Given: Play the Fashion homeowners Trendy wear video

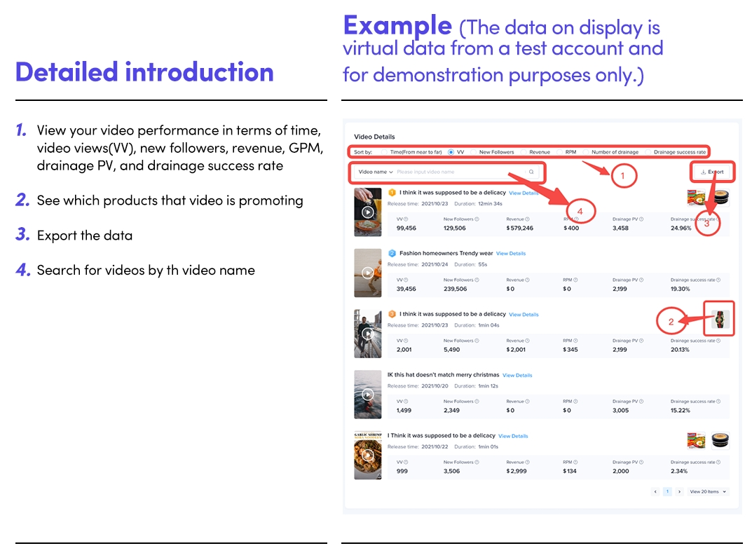Looking at the screenshot, I should 368,273.
